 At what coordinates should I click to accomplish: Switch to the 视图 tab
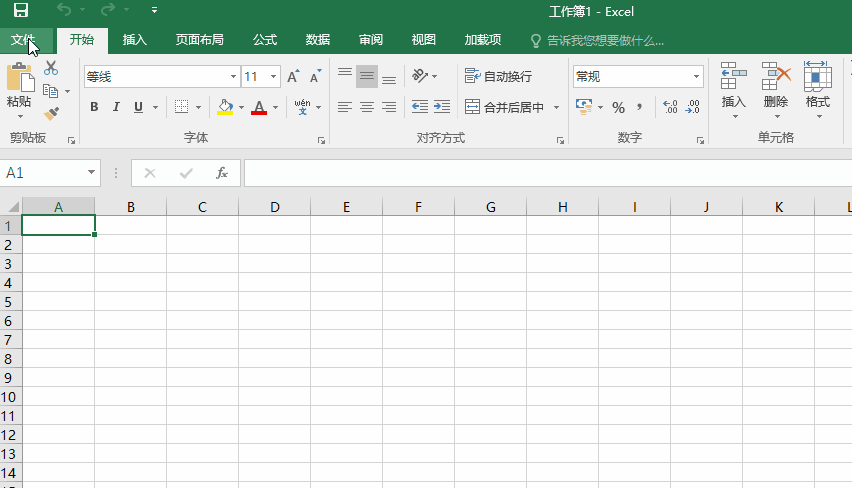(x=424, y=40)
